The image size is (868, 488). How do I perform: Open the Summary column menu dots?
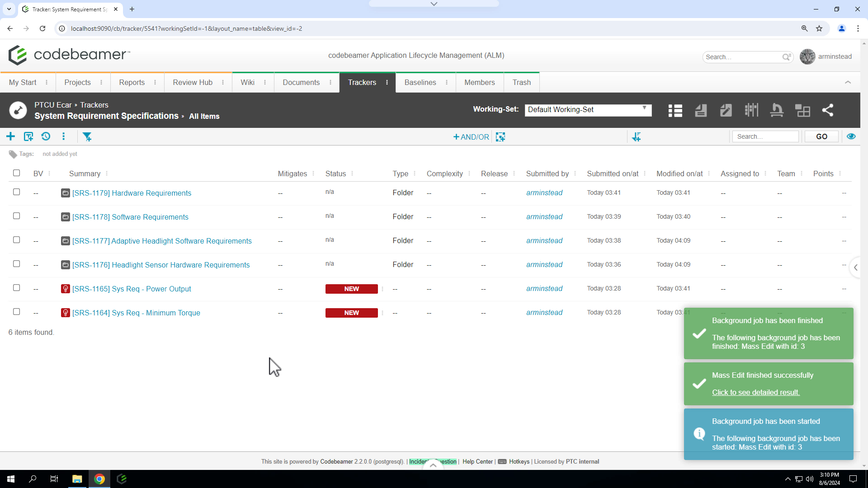coord(107,174)
